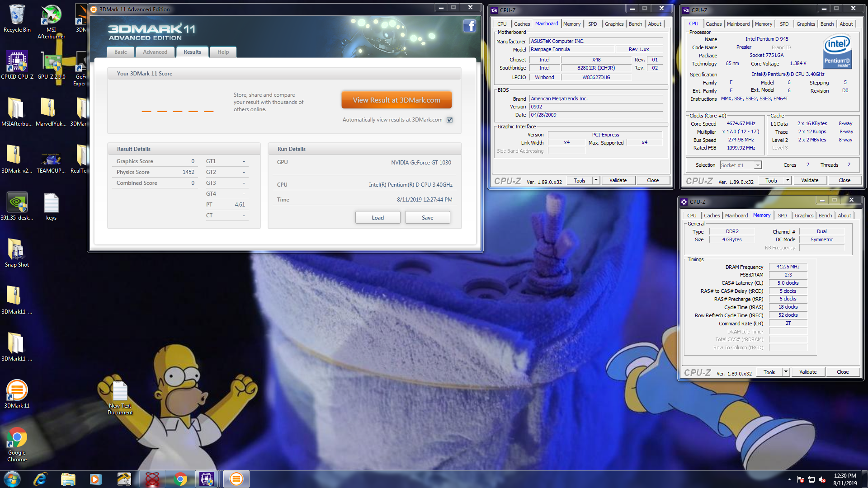Click the Show Desktop strip on the taskbar

(864, 479)
